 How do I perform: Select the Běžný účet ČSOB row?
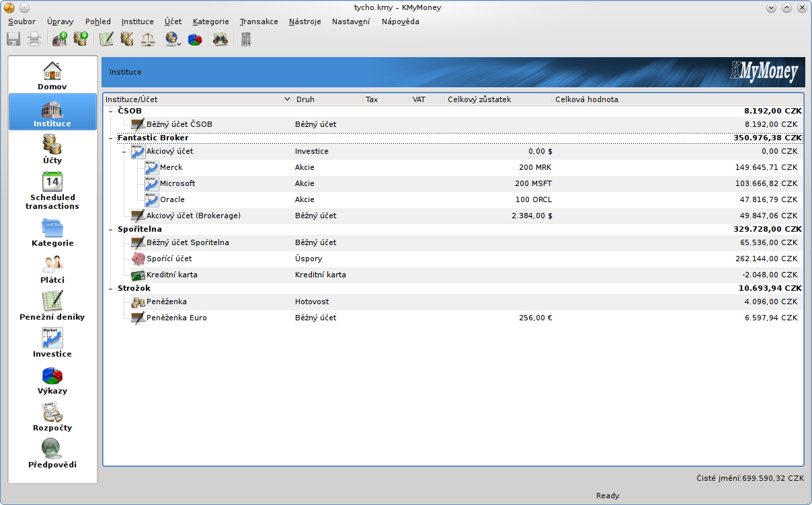454,124
